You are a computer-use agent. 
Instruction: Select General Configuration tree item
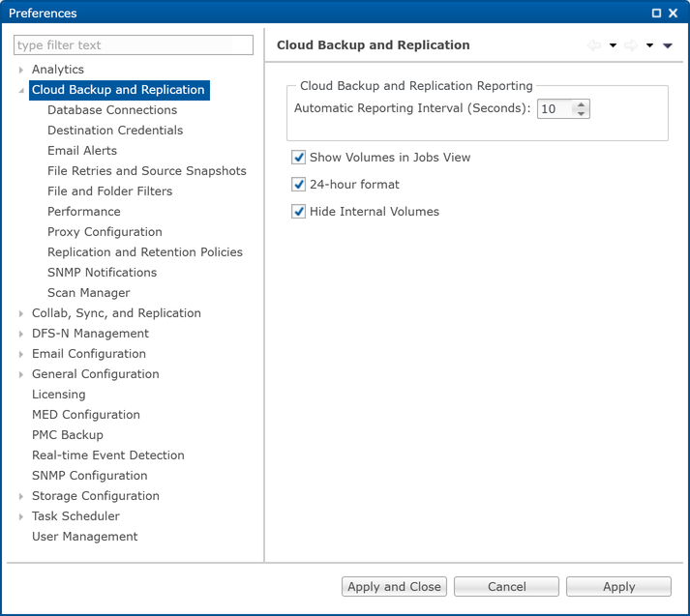point(96,373)
